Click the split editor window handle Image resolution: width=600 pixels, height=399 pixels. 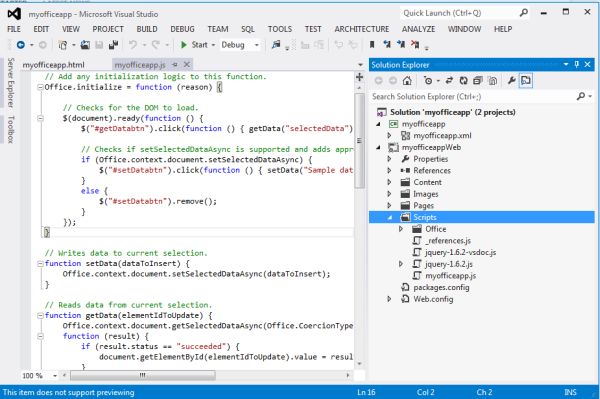[x=359, y=77]
